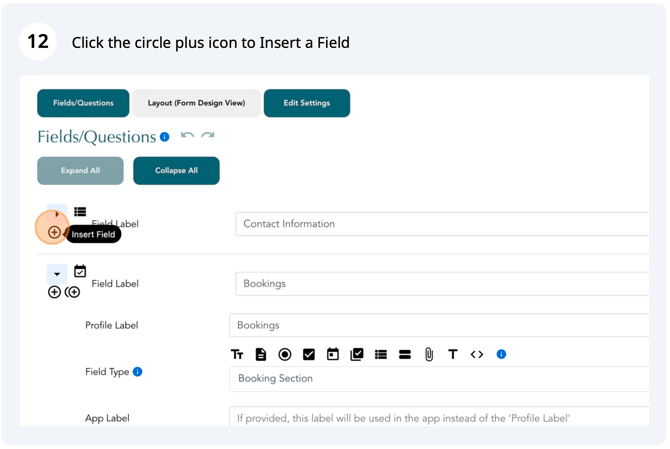Collapse the Bookings field row
Image resolution: width=670 pixels, height=449 pixels.
[57, 274]
